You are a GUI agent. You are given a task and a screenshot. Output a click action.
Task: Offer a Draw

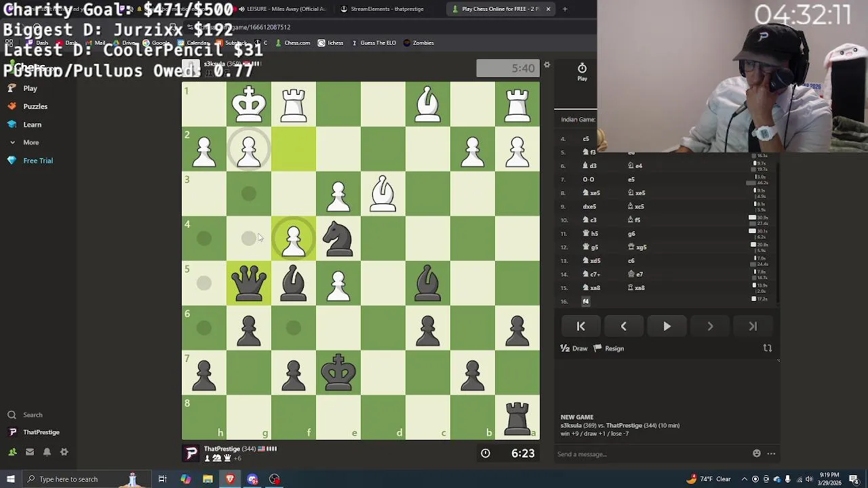click(x=574, y=348)
